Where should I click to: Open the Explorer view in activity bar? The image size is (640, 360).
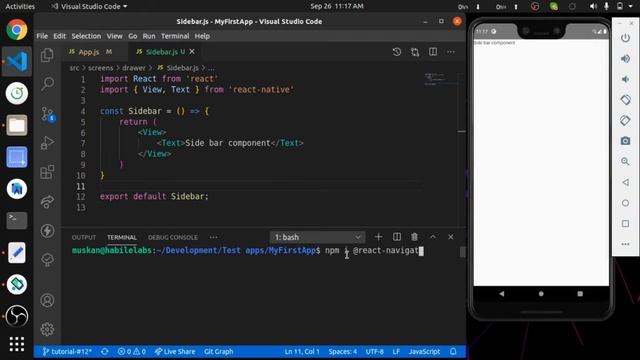(47, 55)
